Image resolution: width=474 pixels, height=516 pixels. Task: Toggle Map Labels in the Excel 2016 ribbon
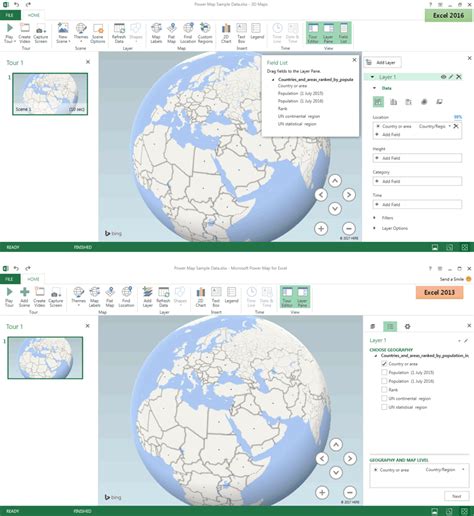point(156,33)
